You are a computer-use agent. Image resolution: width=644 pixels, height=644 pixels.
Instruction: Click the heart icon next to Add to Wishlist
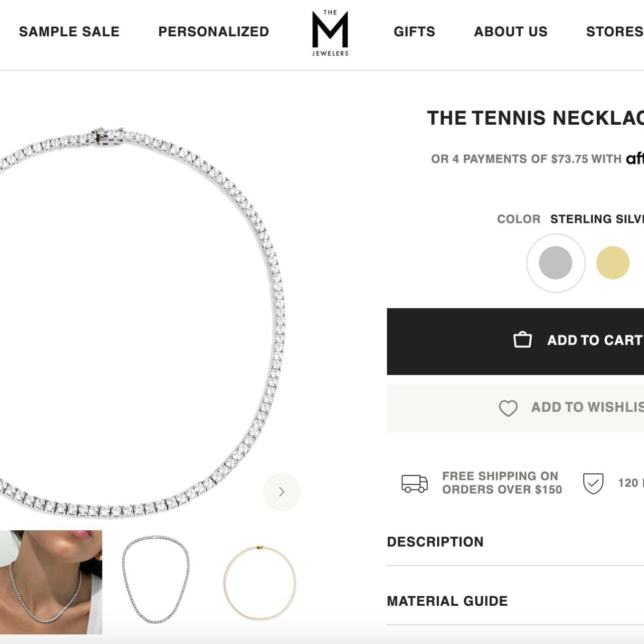point(508,408)
